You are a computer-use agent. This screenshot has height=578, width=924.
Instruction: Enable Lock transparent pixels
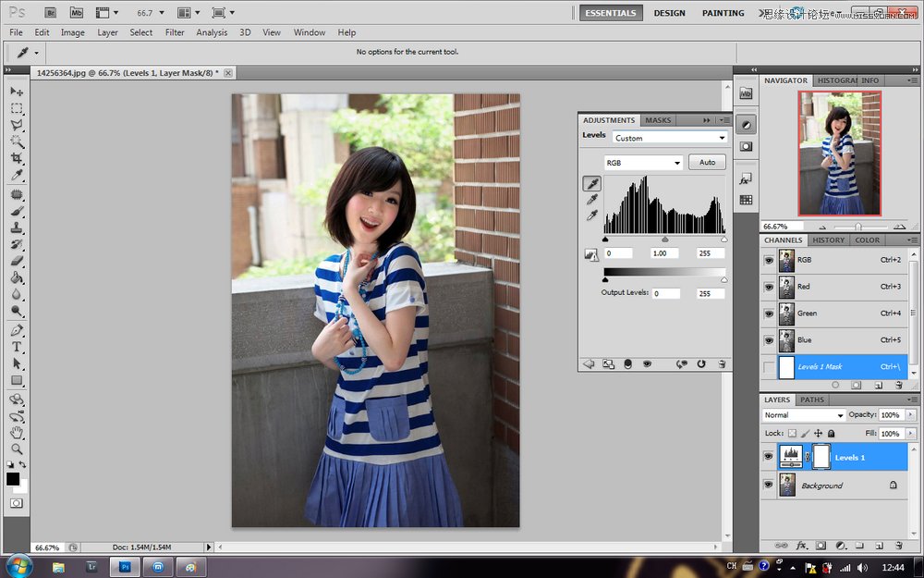(790, 433)
